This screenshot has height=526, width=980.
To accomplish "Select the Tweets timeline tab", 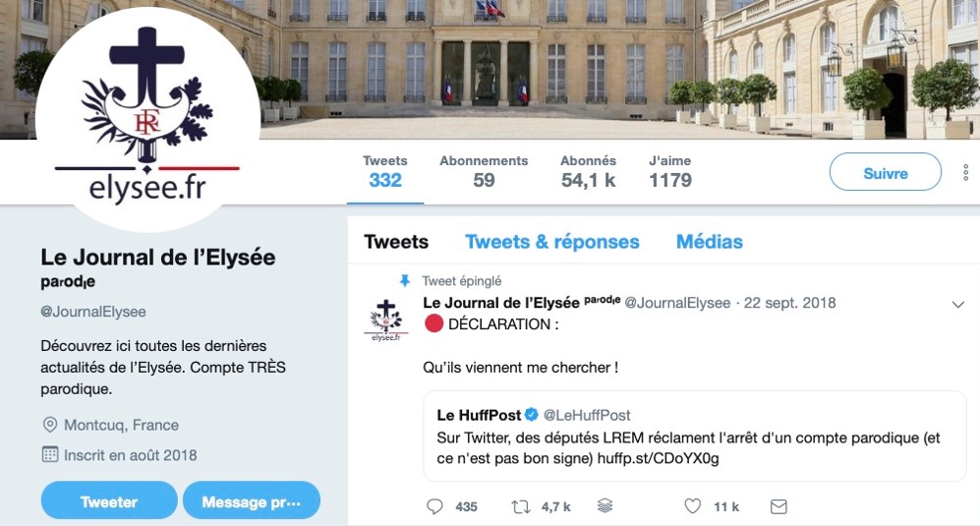I will 396,242.
